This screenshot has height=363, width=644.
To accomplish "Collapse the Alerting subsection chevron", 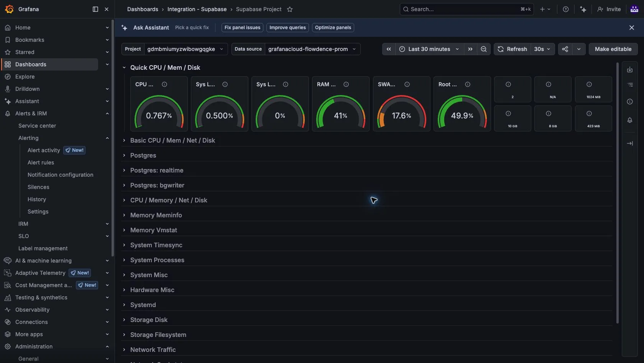I will pos(107,138).
